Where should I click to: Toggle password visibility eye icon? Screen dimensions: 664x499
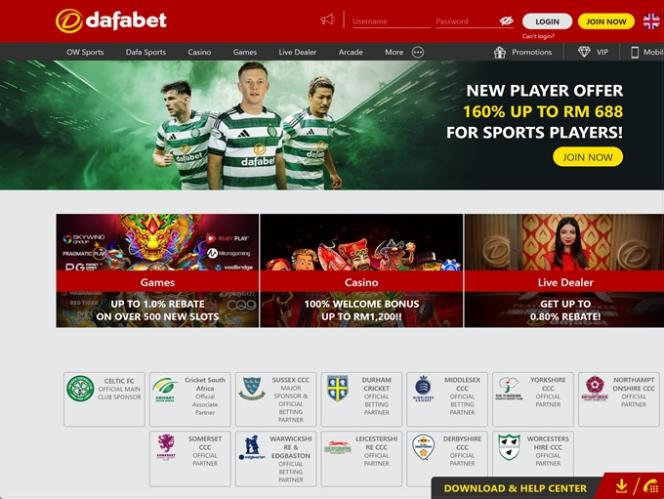[506, 21]
